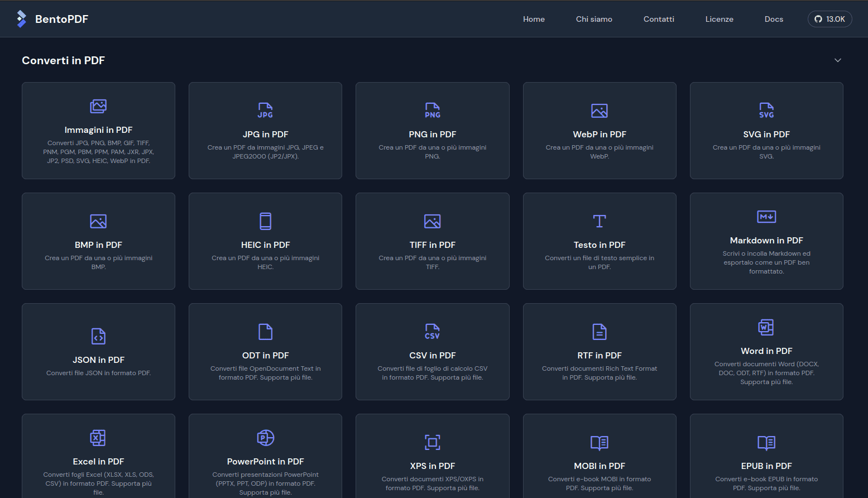Click the EPUB in PDF title
Image resolution: width=868 pixels, height=498 pixels.
point(766,466)
